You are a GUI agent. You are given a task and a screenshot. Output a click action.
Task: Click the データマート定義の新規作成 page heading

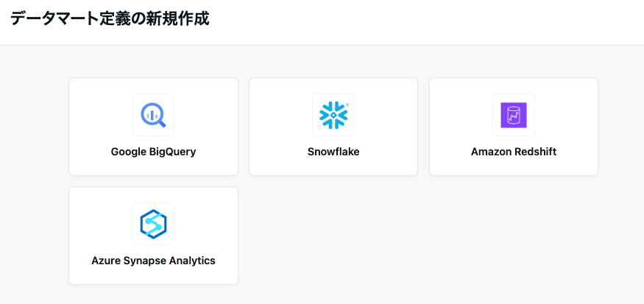click(110, 19)
